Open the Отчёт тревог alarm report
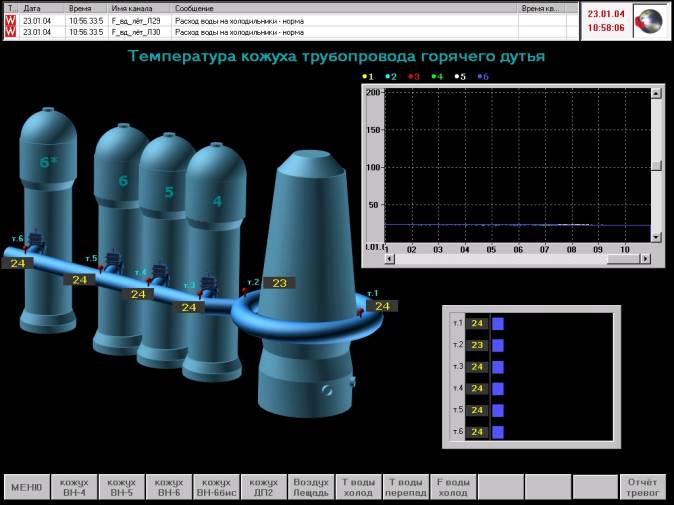 coord(643,487)
